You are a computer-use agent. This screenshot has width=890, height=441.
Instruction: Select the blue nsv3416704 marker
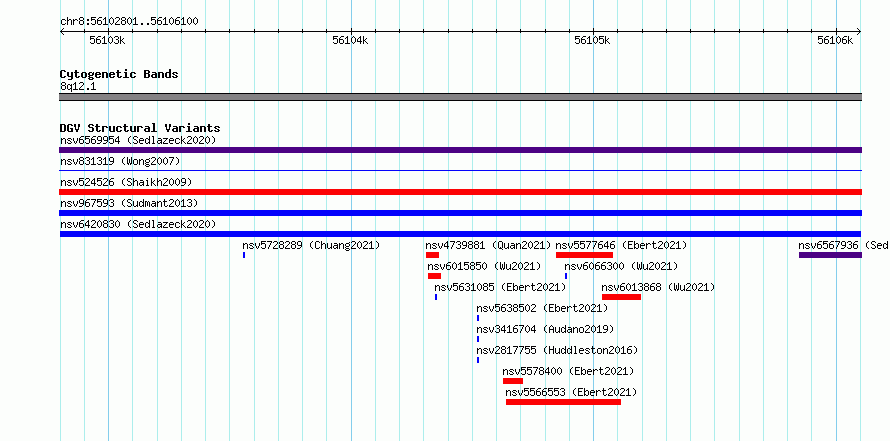pyautogui.click(x=478, y=339)
